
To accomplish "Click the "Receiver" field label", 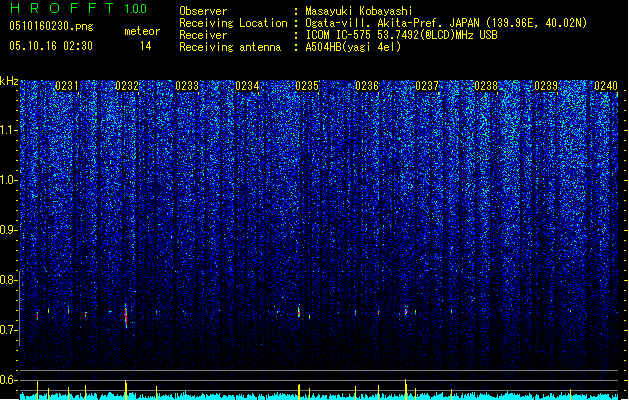I will click(203, 35).
